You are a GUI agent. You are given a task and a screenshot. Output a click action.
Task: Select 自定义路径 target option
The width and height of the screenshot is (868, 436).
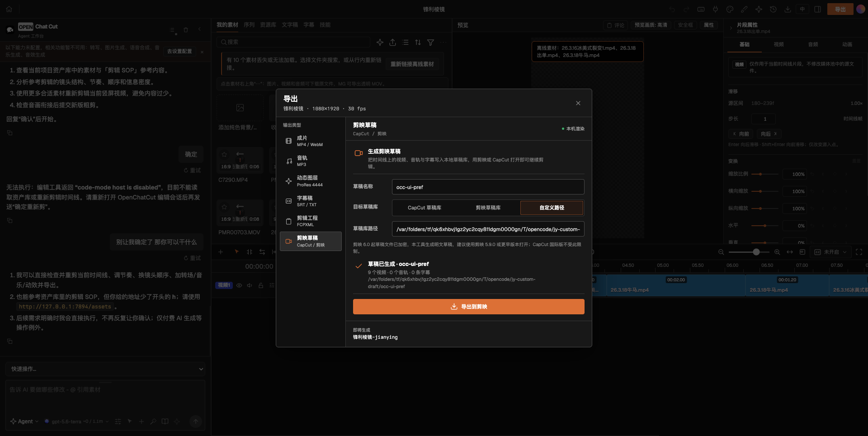[x=552, y=208]
